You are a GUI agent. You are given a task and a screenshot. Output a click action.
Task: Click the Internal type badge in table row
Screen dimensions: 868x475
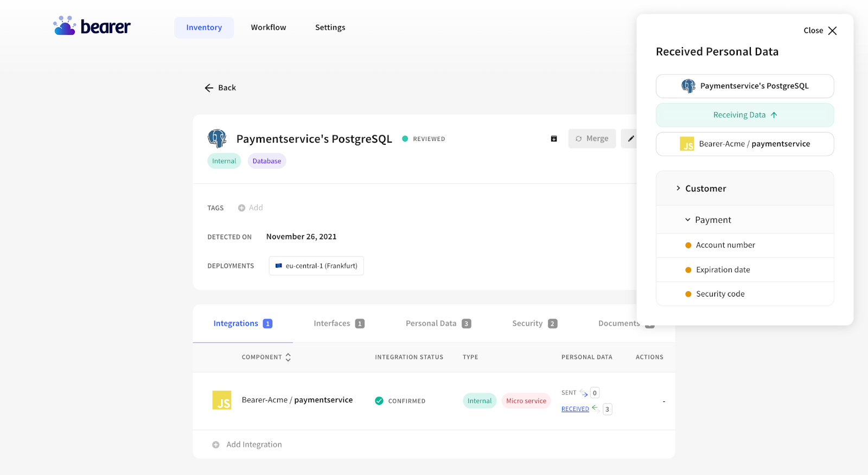[480, 401]
